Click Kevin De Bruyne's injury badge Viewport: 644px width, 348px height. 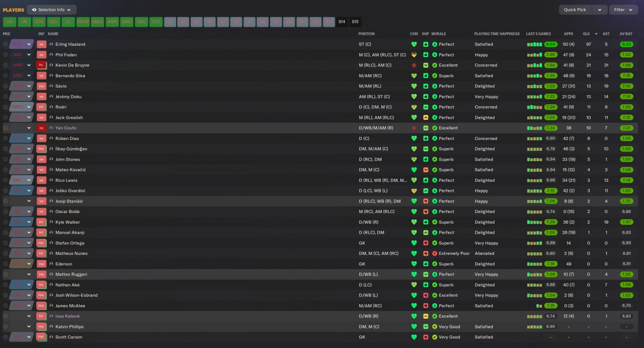coord(41,65)
